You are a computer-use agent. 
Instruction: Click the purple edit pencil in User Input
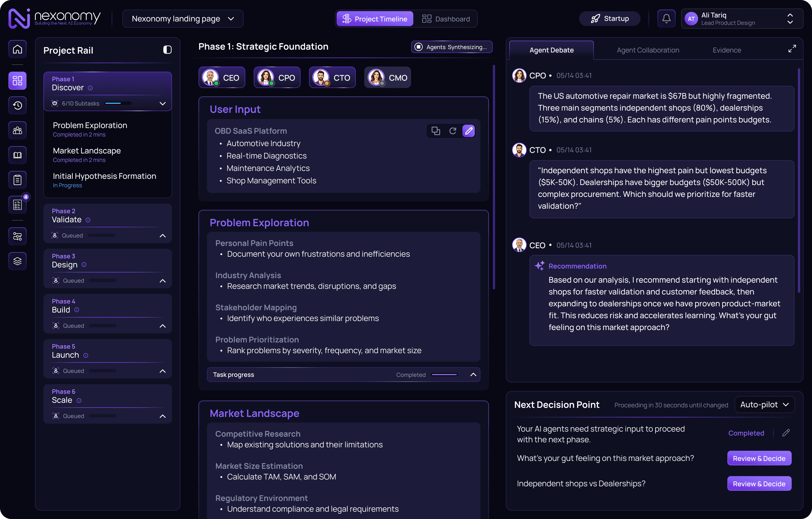click(469, 131)
